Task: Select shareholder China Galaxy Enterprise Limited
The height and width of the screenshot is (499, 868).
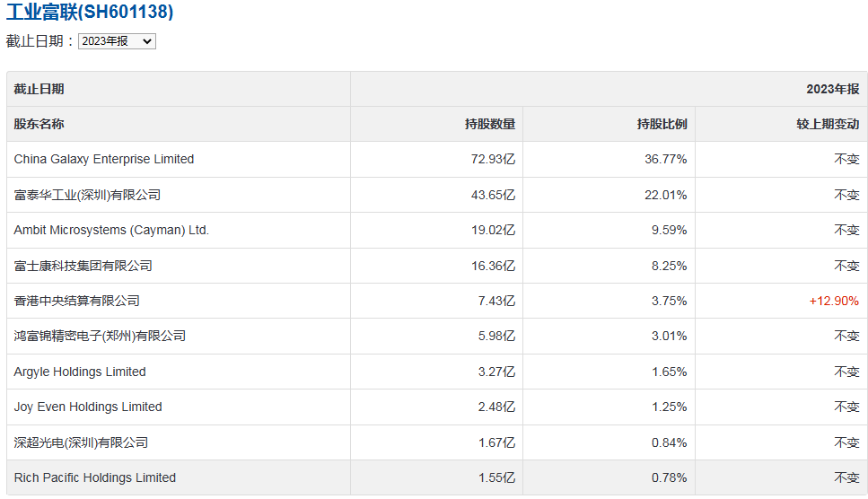Action: 104,159
